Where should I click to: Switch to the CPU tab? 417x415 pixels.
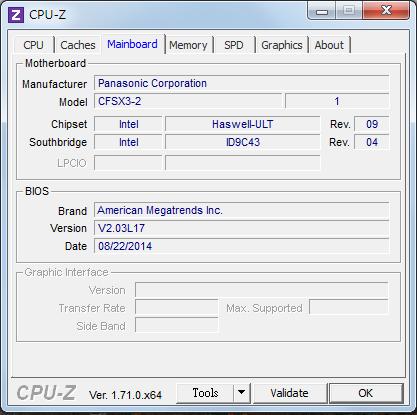click(x=34, y=45)
